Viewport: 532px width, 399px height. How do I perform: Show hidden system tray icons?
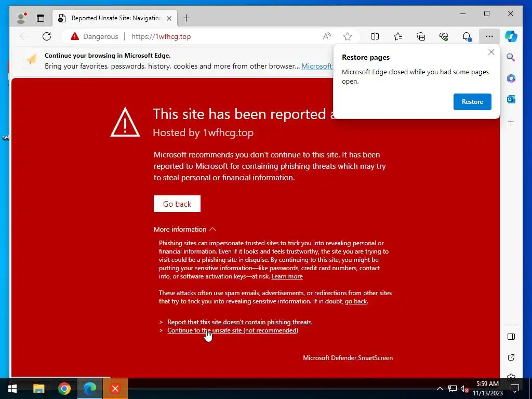pos(440,389)
